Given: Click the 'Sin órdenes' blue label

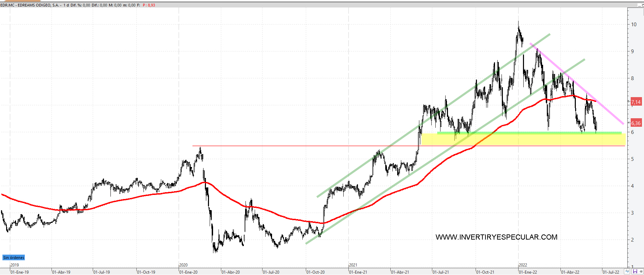Looking at the screenshot, I should click(x=14, y=258).
